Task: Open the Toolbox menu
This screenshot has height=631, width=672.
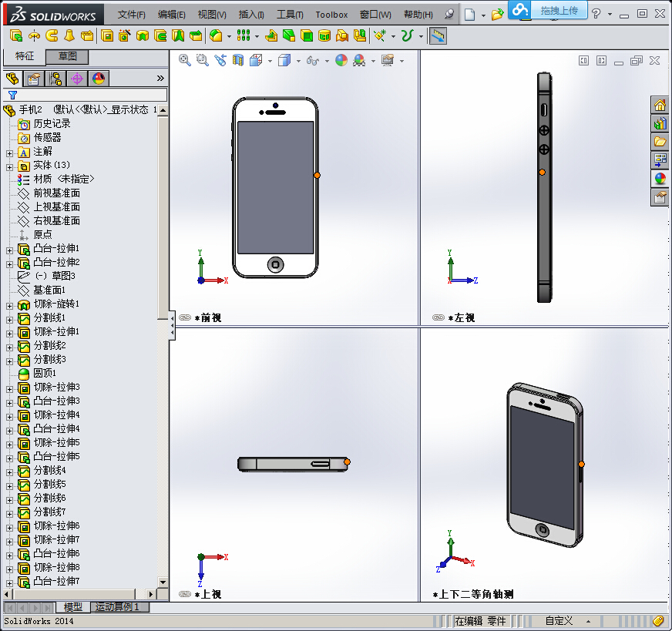Action: click(x=331, y=15)
